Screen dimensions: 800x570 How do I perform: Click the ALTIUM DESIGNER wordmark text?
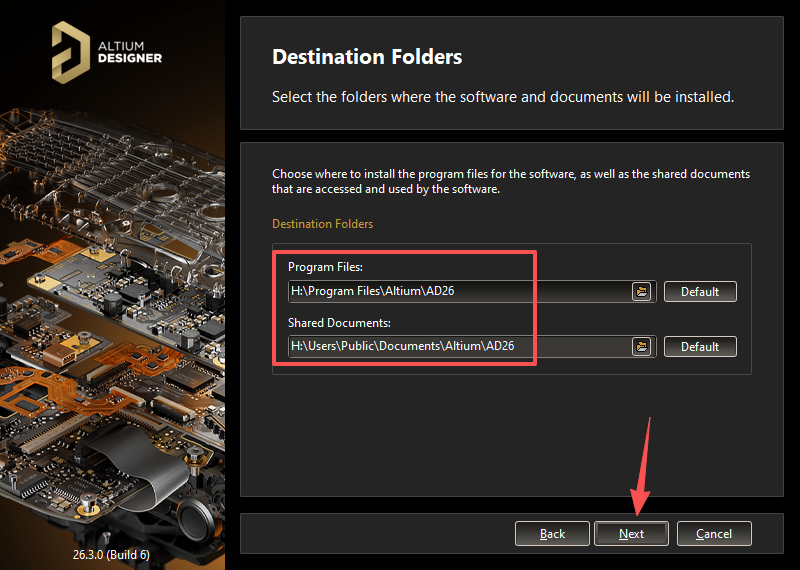130,51
